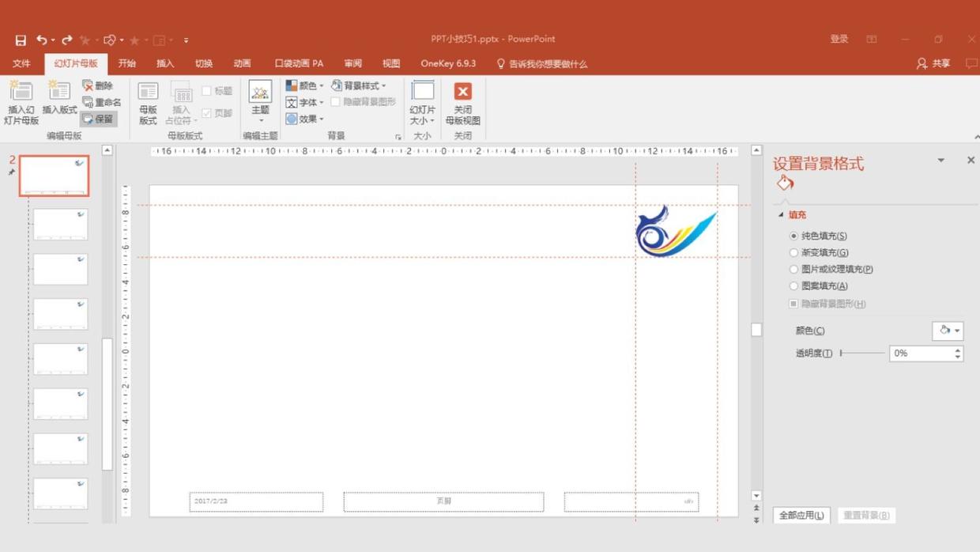The image size is (980, 552).
Task: Select picture or texture fill option
Action: tap(794, 270)
